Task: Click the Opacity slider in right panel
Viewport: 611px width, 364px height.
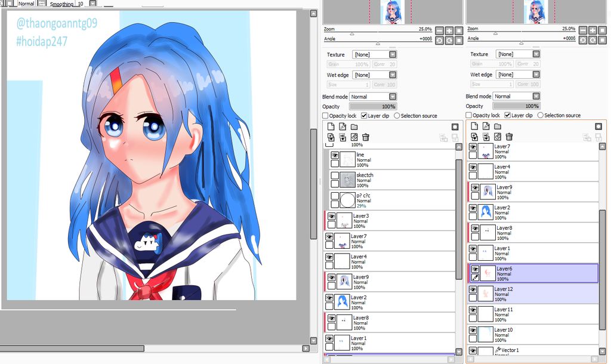Action: point(516,106)
